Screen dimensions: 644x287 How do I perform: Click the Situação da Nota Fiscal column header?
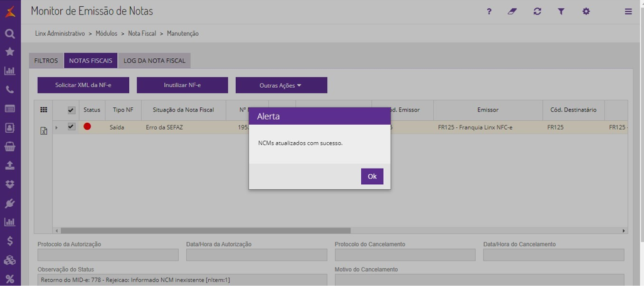pyautogui.click(x=184, y=110)
